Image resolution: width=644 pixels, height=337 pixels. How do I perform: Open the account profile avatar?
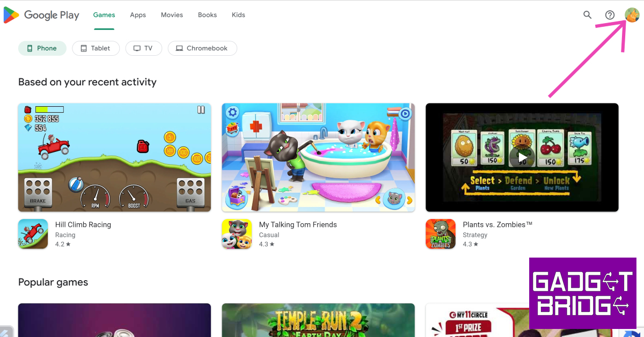click(632, 15)
